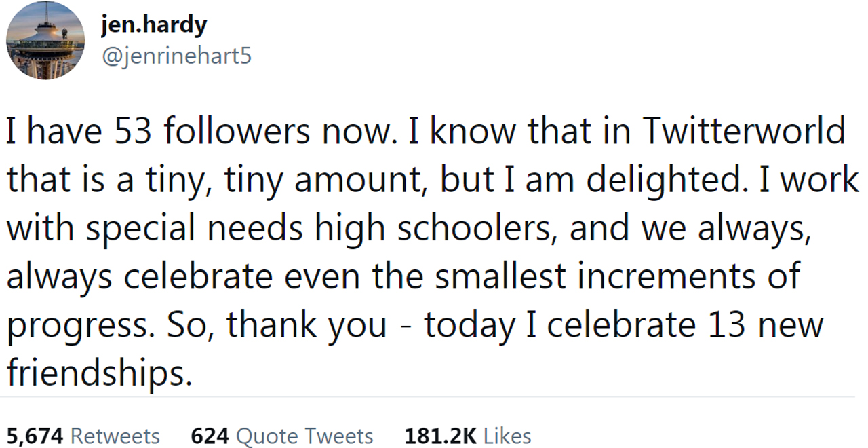Click the bold 624 count number
This screenshot has height=448, width=868.
(x=209, y=436)
